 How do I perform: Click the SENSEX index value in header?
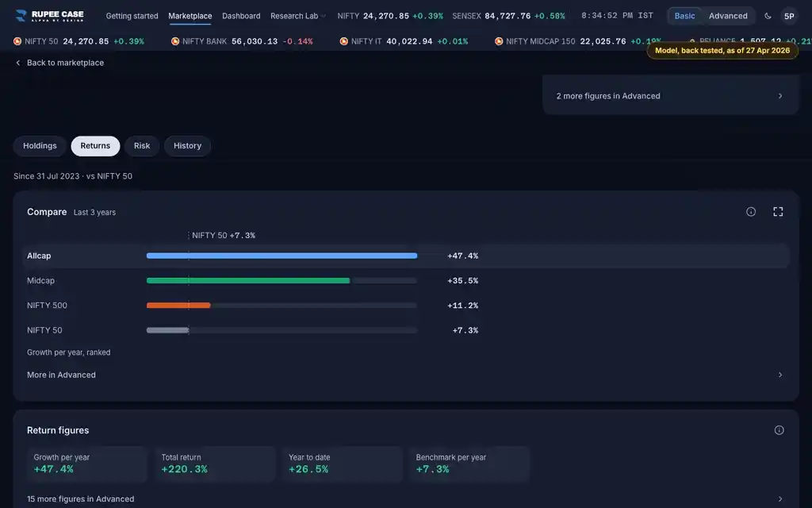tap(507, 16)
